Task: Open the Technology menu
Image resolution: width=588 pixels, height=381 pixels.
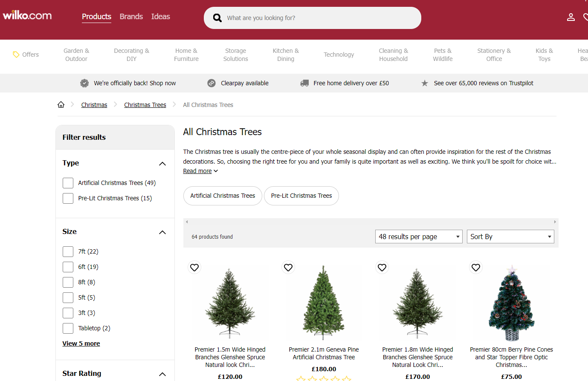Action: 339,55
